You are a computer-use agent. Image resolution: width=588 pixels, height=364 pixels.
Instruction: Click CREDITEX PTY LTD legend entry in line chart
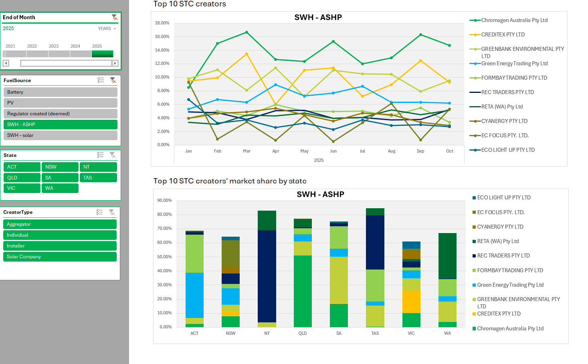497,35
